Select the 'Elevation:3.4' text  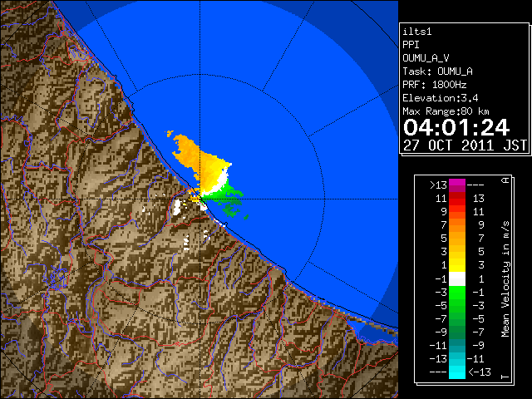pyautogui.click(x=441, y=98)
